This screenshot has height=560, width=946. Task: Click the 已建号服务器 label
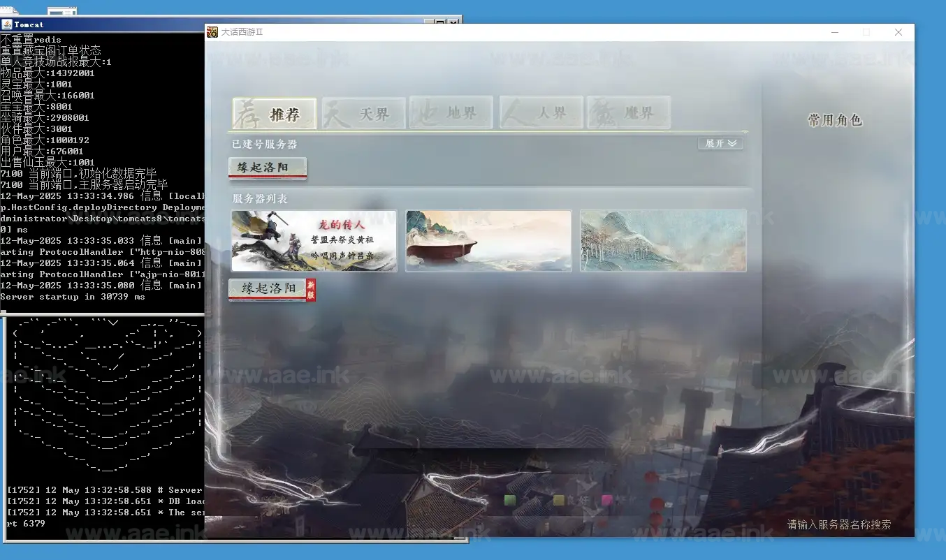pyautogui.click(x=265, y=144)
